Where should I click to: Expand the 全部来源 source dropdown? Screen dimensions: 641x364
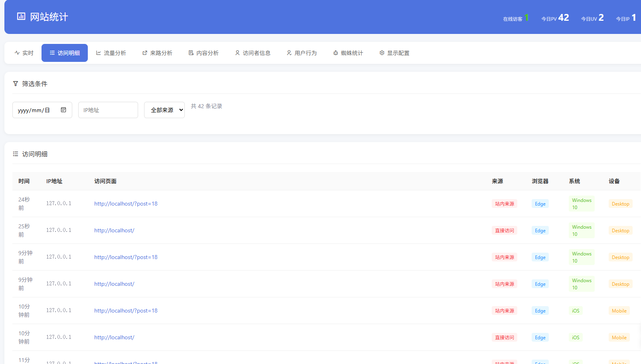click(x=164, y=110)
